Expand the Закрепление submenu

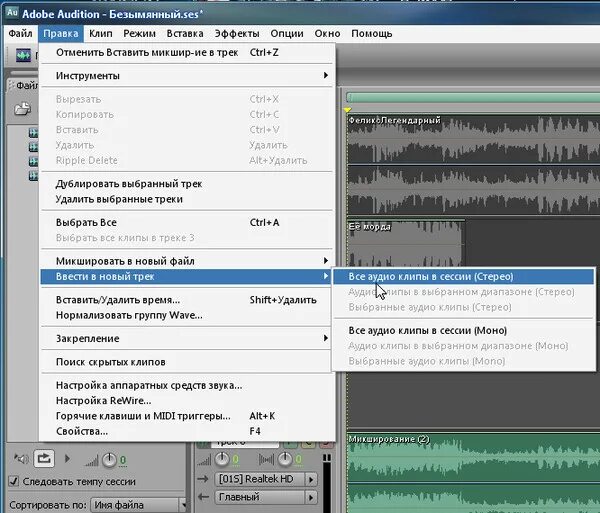pos(187,339)
